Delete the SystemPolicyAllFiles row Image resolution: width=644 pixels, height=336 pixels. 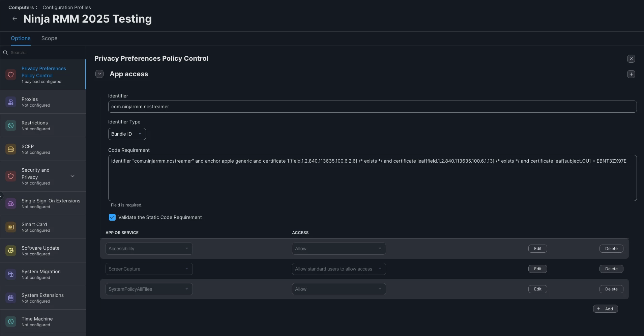[x=611, y=289]
